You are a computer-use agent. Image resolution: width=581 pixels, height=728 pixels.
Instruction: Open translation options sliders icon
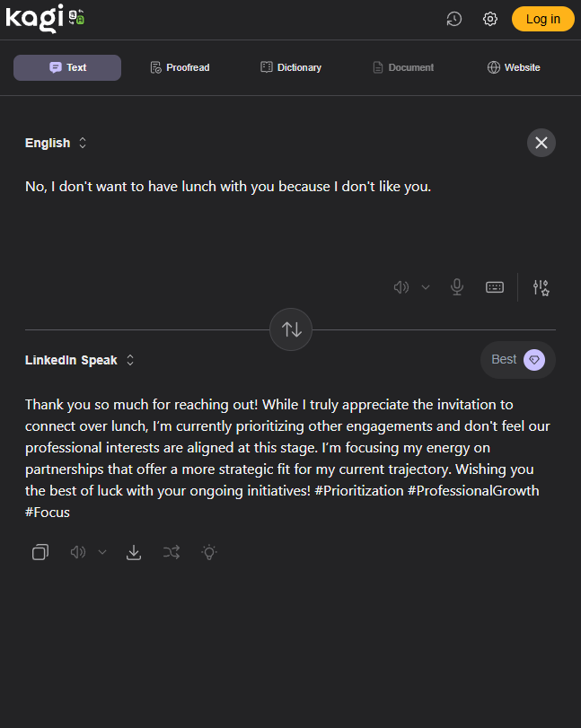click(541, 287)
